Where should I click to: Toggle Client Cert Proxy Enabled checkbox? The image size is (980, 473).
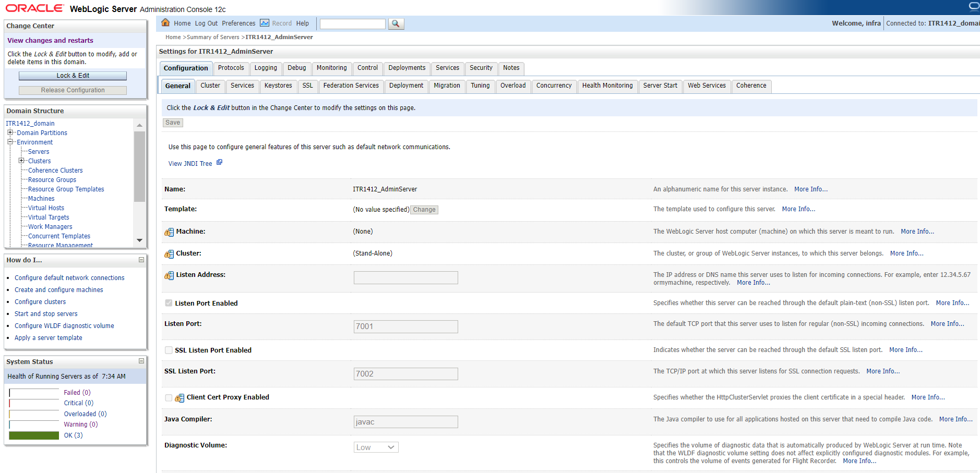pyautogui.click(x=169, y=398)
